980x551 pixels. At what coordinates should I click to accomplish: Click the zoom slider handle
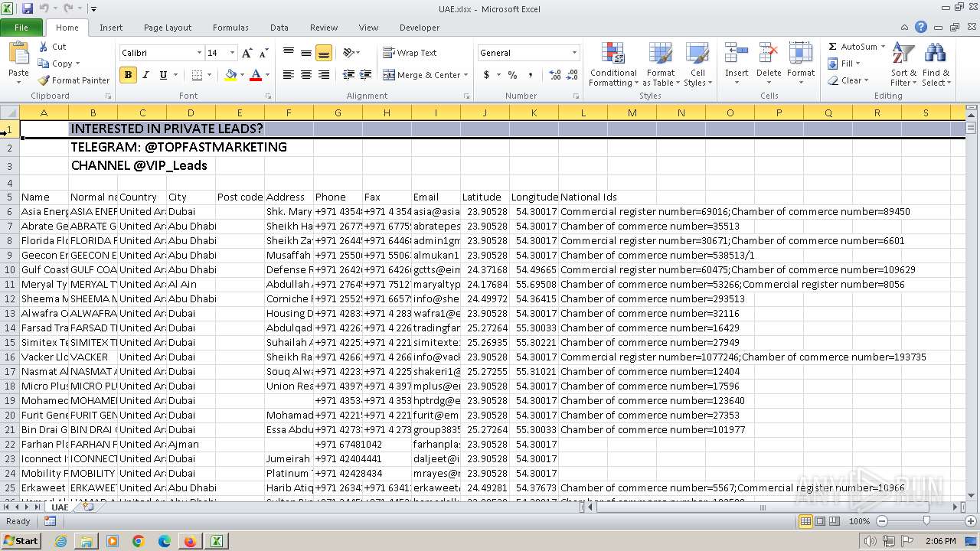click(926, 521)
